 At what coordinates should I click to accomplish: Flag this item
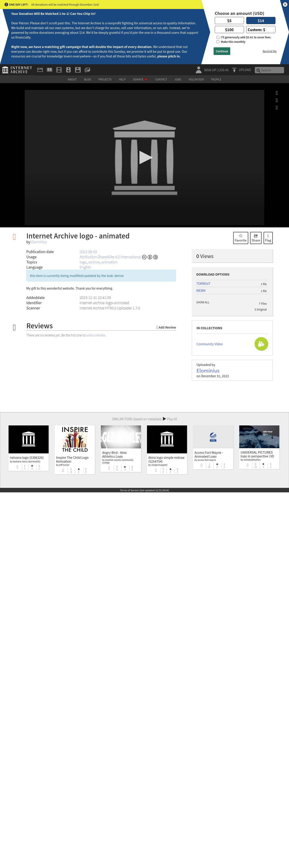[x=268, y=238]
